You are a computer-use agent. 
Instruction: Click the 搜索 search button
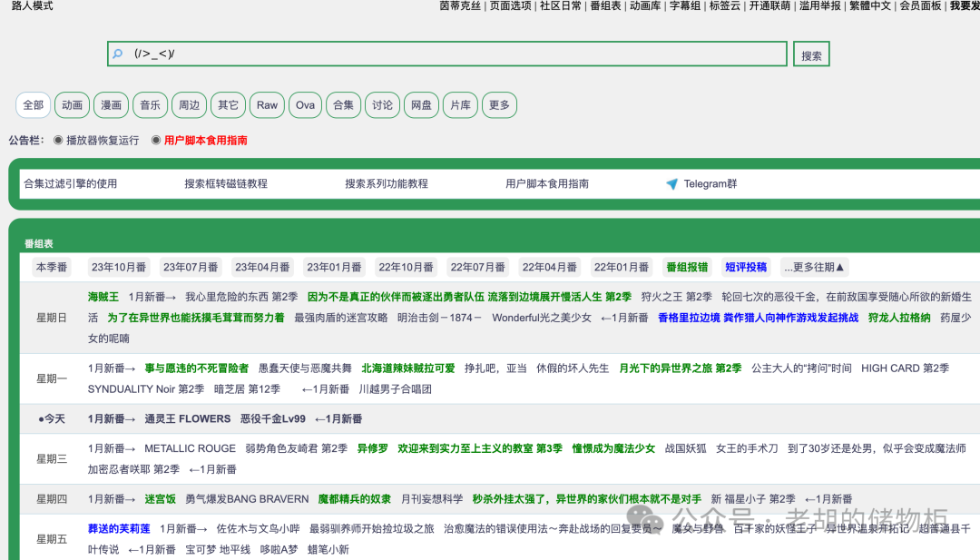tap(810, 54)
